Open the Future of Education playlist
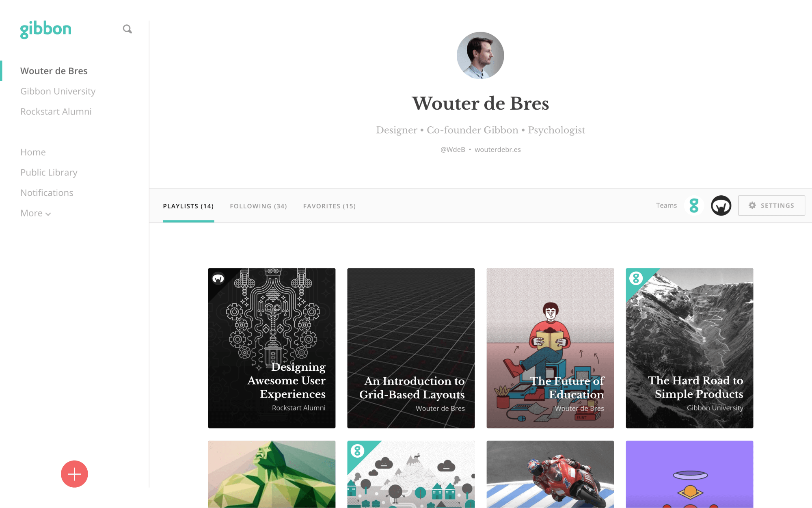 pyautogui.click(x=550, y=348)
